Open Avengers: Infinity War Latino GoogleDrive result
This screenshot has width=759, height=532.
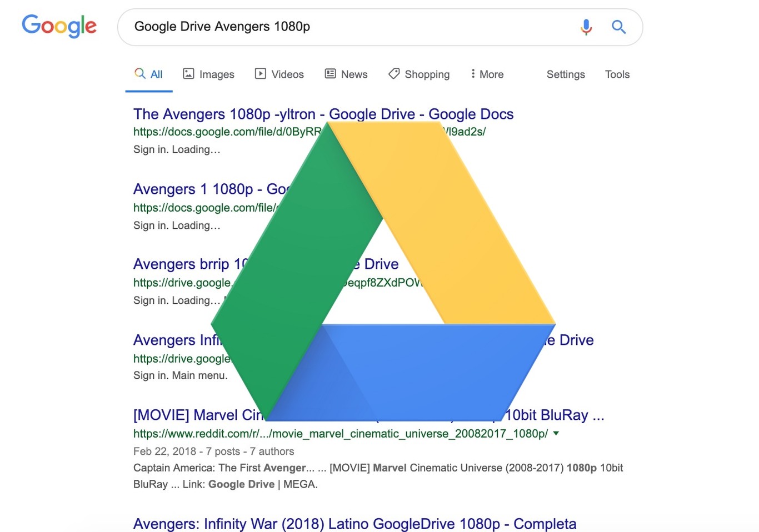(x=354, y=524)
